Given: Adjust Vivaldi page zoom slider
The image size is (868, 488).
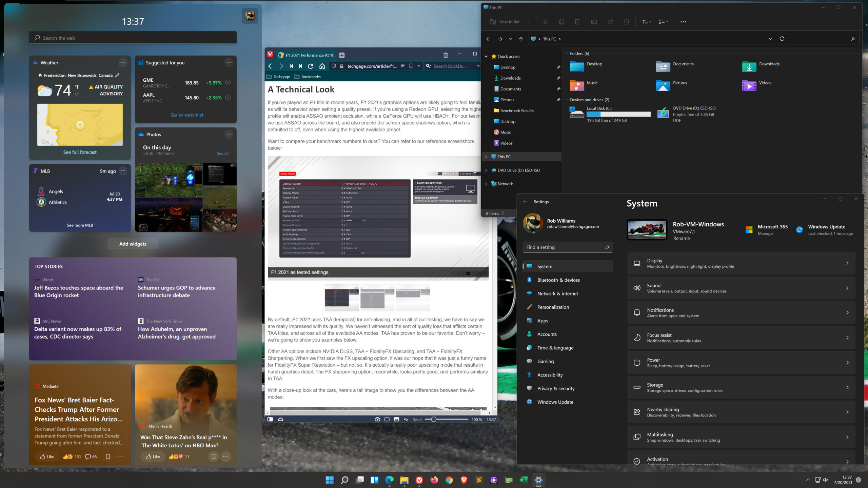Looking at the screenshot, I should coord(447,419).
